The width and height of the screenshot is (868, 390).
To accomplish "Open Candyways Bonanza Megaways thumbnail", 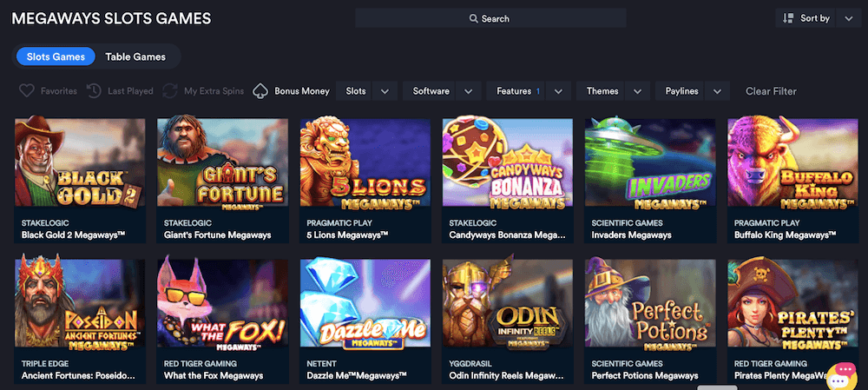I will (x=508, y=162).
